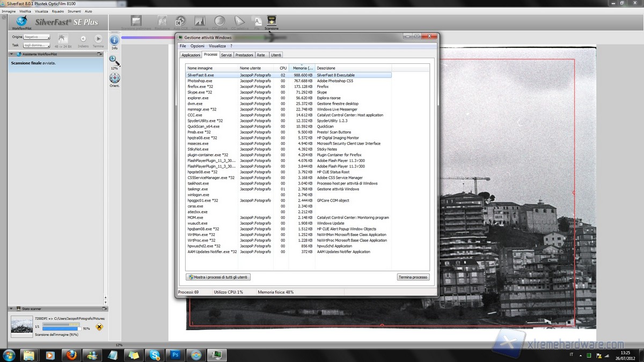Select the Photoshop.exe process row
Screen dimensions: 644x362
pos(288,81)
